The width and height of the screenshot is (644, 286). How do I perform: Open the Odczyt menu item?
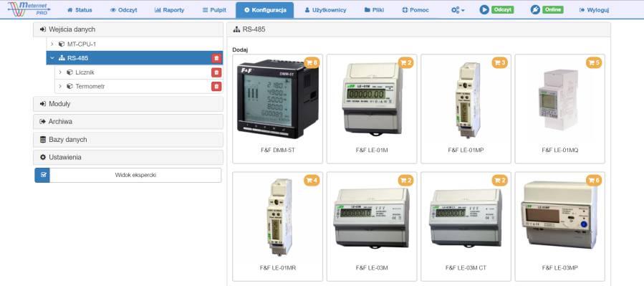[x=124, y=10]
